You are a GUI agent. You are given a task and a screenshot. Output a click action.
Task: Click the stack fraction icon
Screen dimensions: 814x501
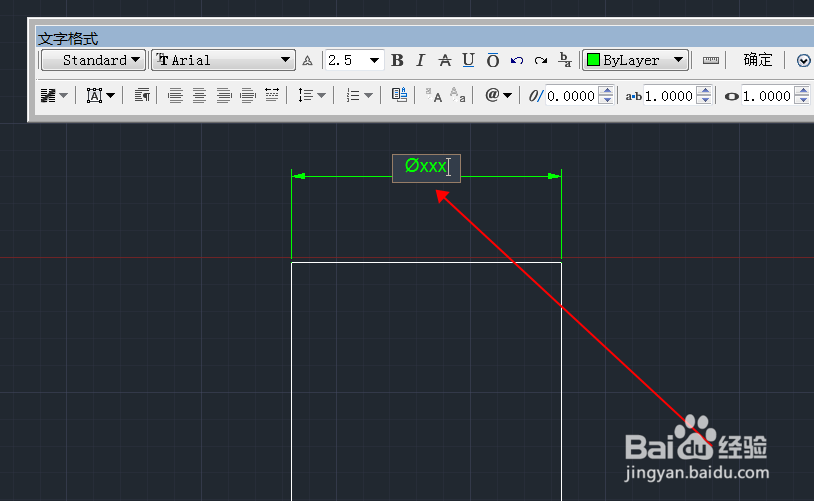click(x=565, y=60)
